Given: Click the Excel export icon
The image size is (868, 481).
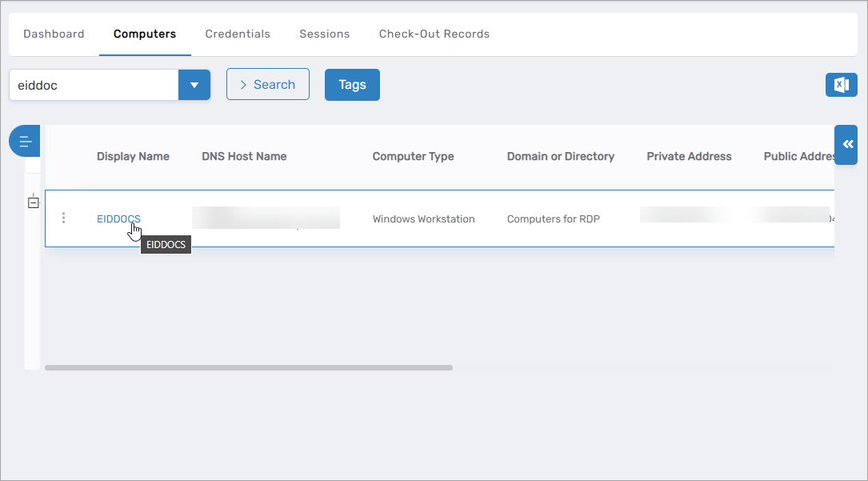Looking at the screenshot, I should (841, 85).
